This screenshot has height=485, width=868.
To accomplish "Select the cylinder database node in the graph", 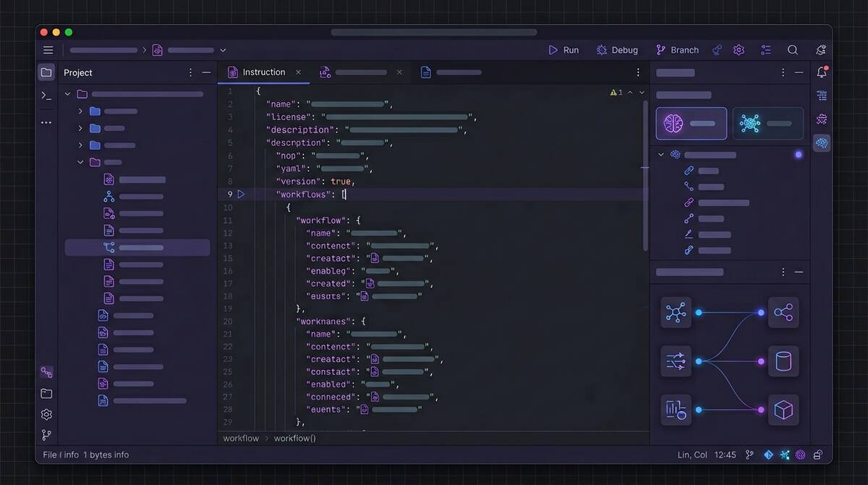I will click(783, 361).
